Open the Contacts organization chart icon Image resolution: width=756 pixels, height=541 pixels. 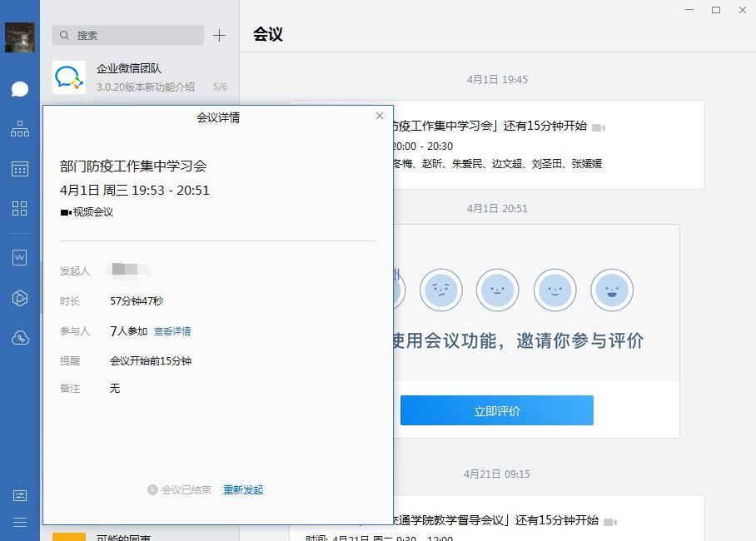click(x=20, y=129)
